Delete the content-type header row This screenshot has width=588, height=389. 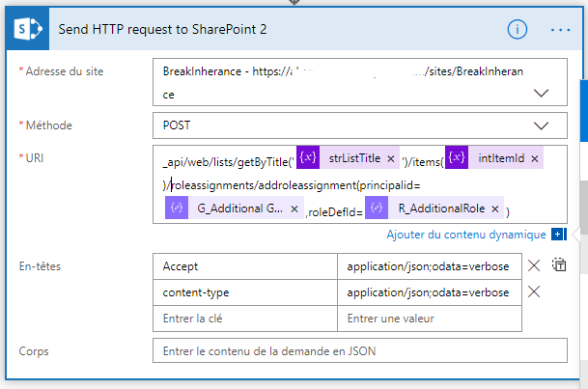click(534, 292)
